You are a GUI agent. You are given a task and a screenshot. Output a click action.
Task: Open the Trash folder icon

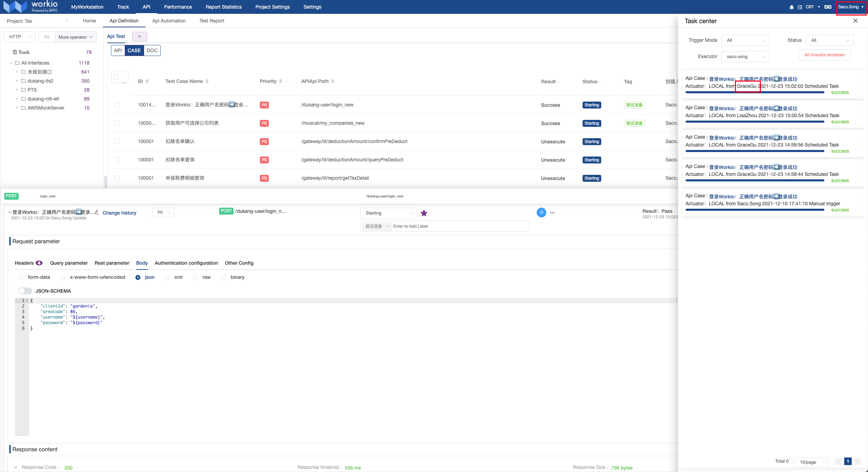(x=15, y=52)
